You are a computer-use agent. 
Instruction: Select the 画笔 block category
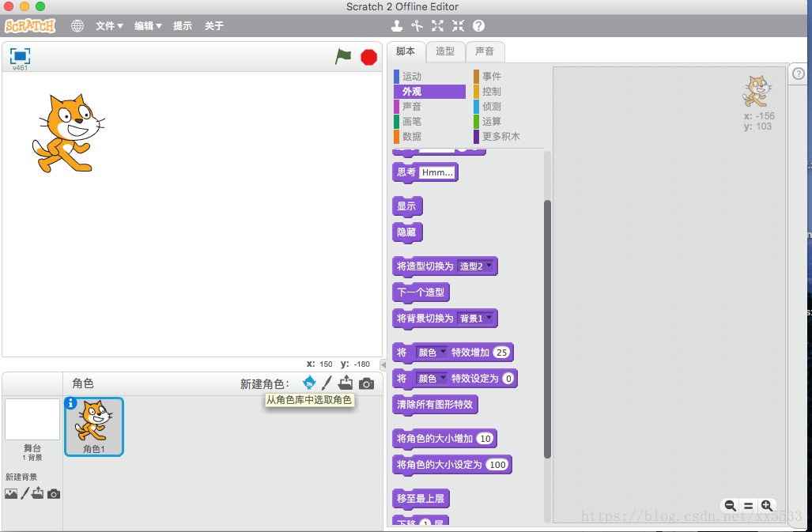click(429, 122)
